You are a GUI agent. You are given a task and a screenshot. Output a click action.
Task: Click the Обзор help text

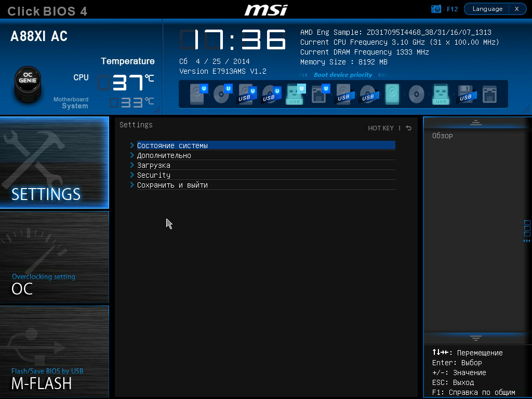click(443, 136)
